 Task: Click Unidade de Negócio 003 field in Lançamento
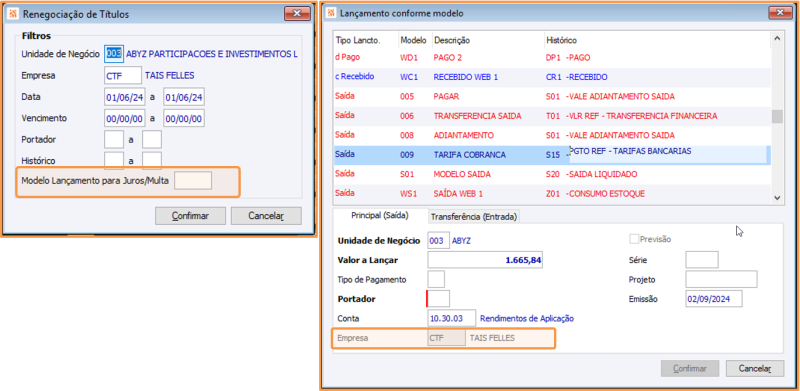coord(439,240)
